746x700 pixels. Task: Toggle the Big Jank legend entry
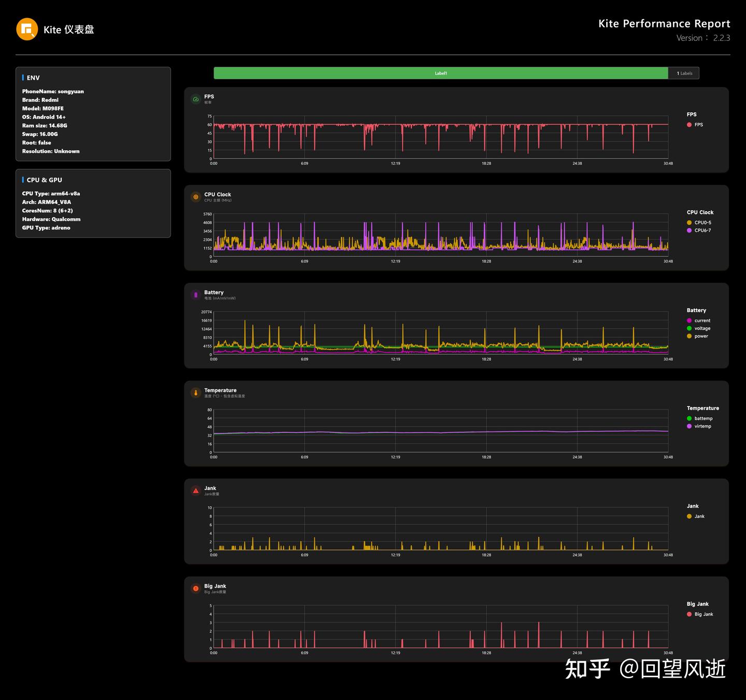click(700, 614)
